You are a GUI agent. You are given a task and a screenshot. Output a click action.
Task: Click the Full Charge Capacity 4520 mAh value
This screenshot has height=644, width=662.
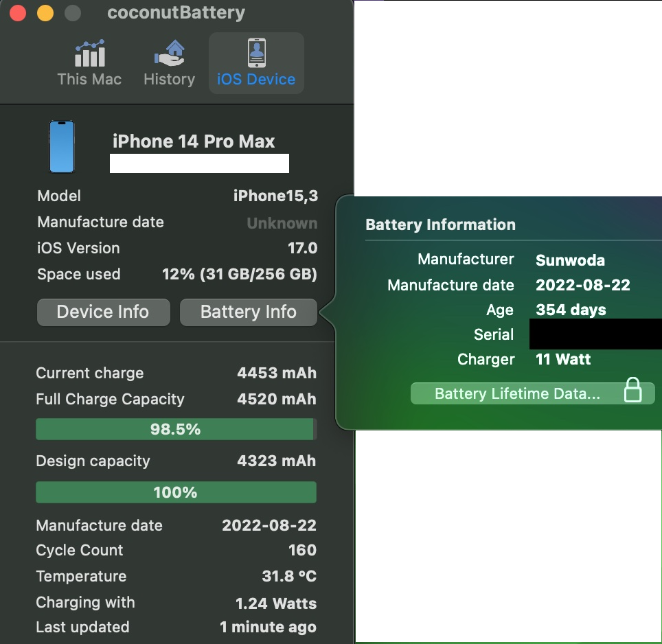(277, 399)
